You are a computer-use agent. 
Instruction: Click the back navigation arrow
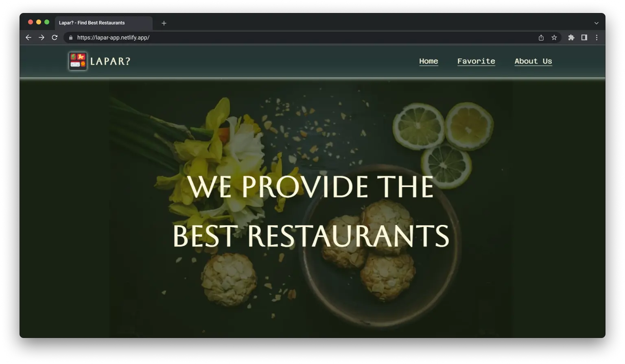tap(28, 37)
